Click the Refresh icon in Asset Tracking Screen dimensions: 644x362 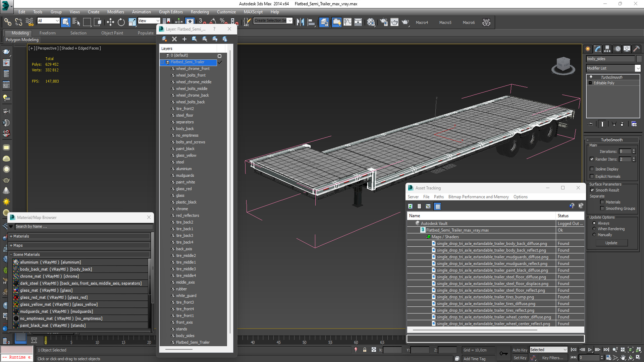click(x=410, y=206)
